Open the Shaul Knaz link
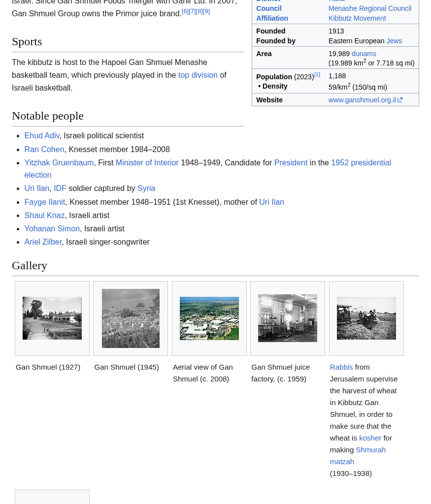 point(44,216)
